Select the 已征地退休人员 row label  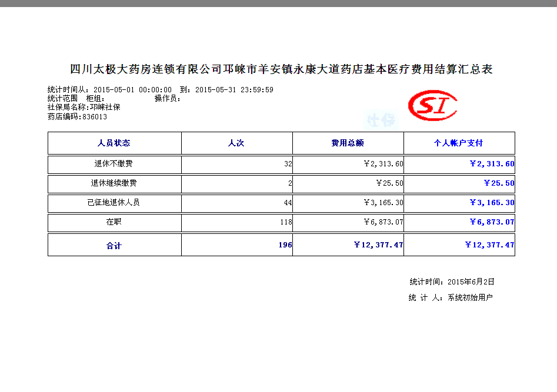point(114,202)
